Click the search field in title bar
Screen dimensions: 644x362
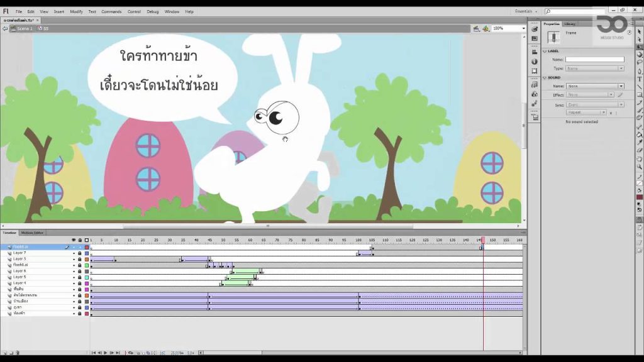click(575, 11)
